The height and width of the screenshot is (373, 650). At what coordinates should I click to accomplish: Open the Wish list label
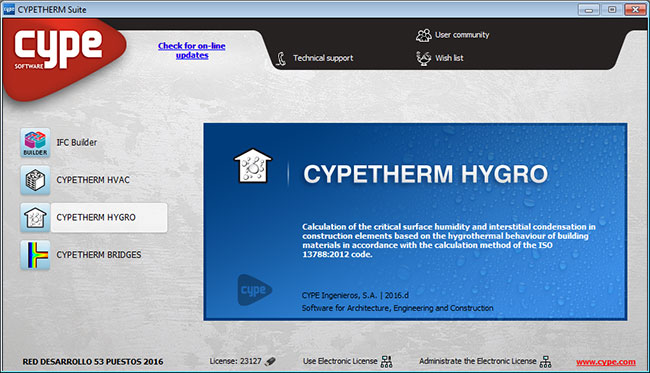point(449,58)
